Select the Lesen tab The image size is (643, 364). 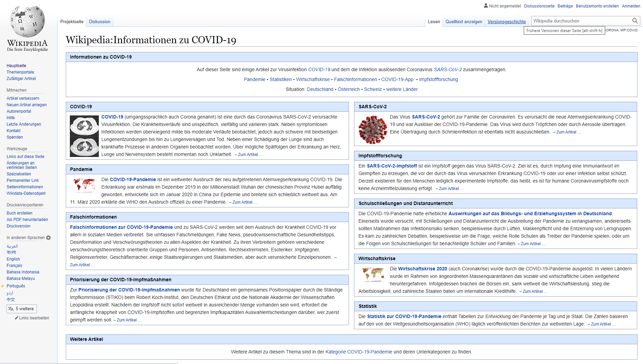[x=434, y=21]
